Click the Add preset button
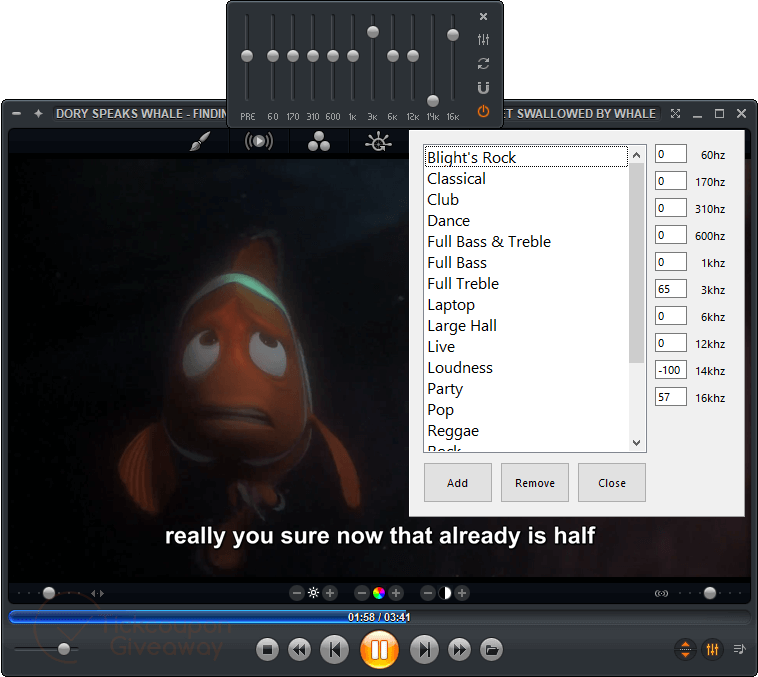 point(458,483)
